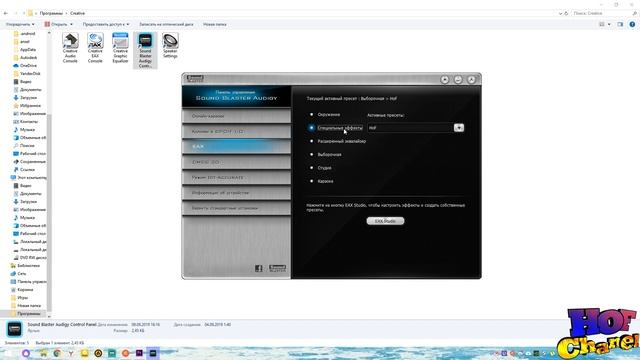The image size is (640, 360).
Task: Click Новая папка in Explorer toolbar
Action: point(215,24)
